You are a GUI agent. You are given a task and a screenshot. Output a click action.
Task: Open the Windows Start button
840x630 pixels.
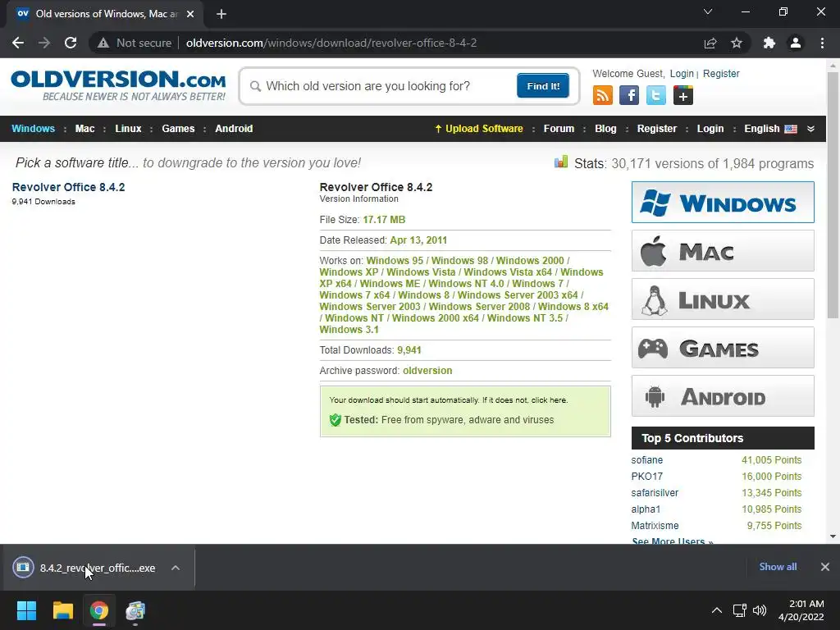pos(26,610)
